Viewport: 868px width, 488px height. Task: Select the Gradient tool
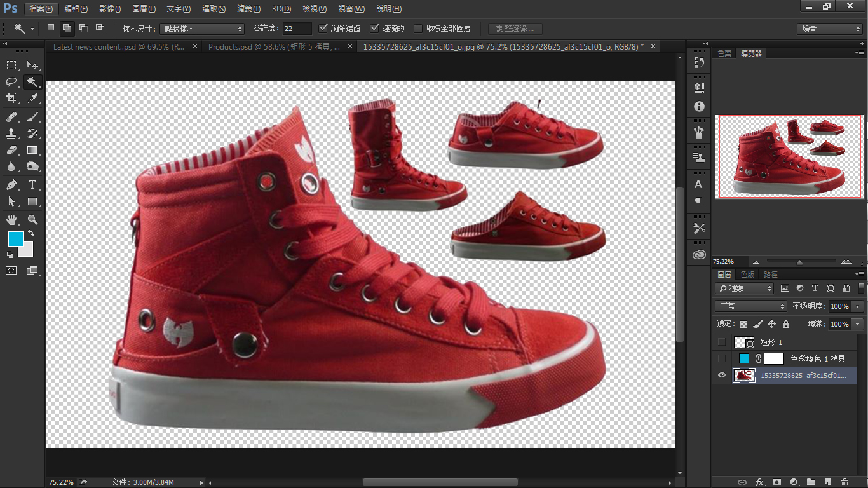click(32, 150)
